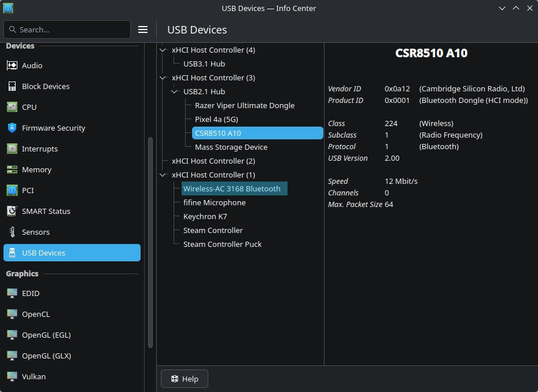Go to the CPU page
Screen dimensions: 538x392
click(x=72, y=107)
